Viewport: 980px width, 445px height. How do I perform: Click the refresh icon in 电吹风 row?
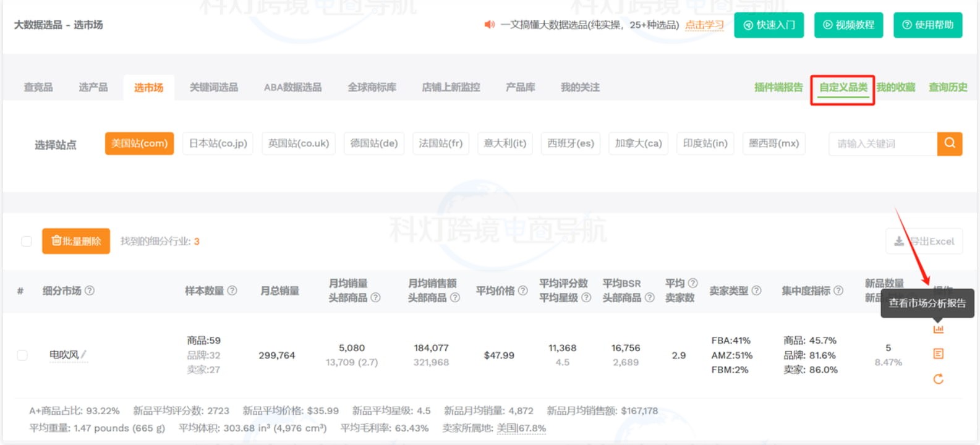pos(938,379)
